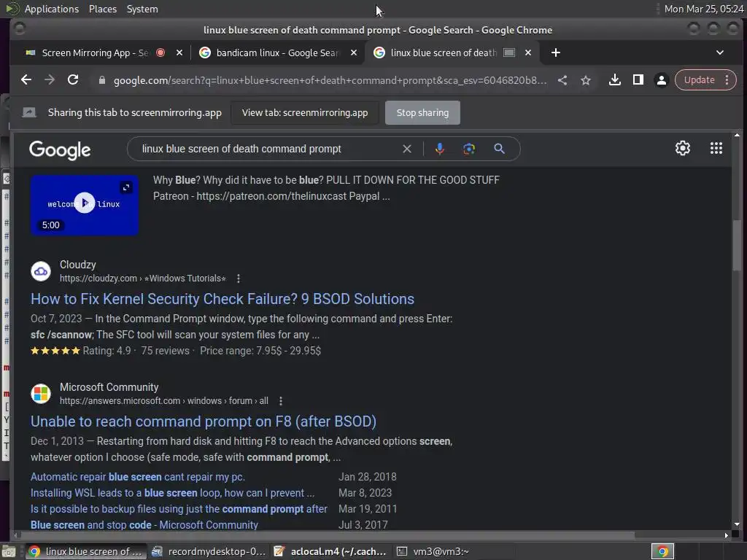This screenshot has height=560, width=747.
Task: Expand the video thumbnail preview icon
Action: pos(125,187)
